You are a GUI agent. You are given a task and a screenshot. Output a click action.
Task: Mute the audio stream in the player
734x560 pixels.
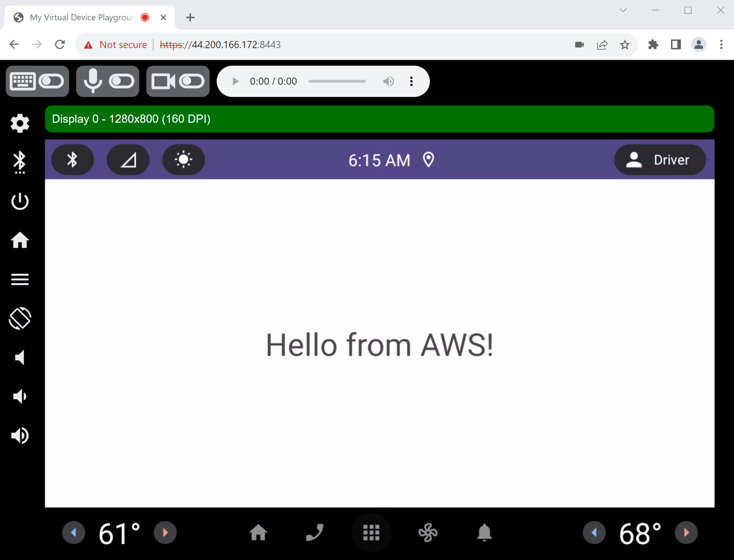tap(388, 81)
